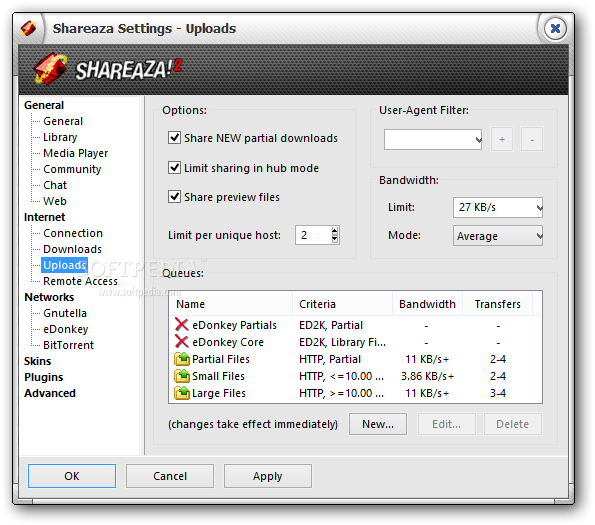Open the Remote Access settings page
Image resolution: width=595 pixels, height=525 pixels.
[80, 281]
